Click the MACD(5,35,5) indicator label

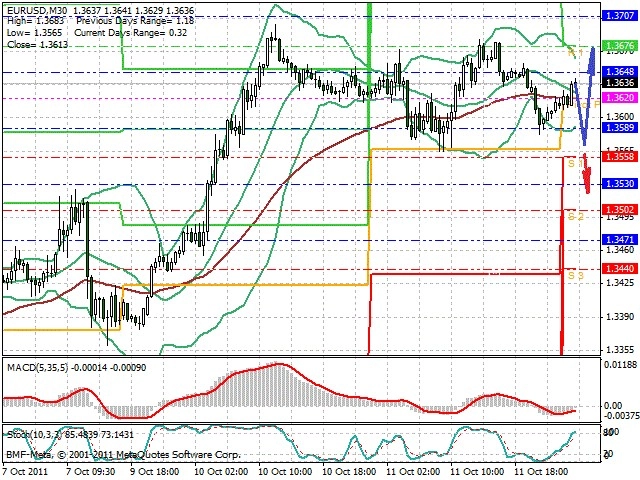pos(38,368)
